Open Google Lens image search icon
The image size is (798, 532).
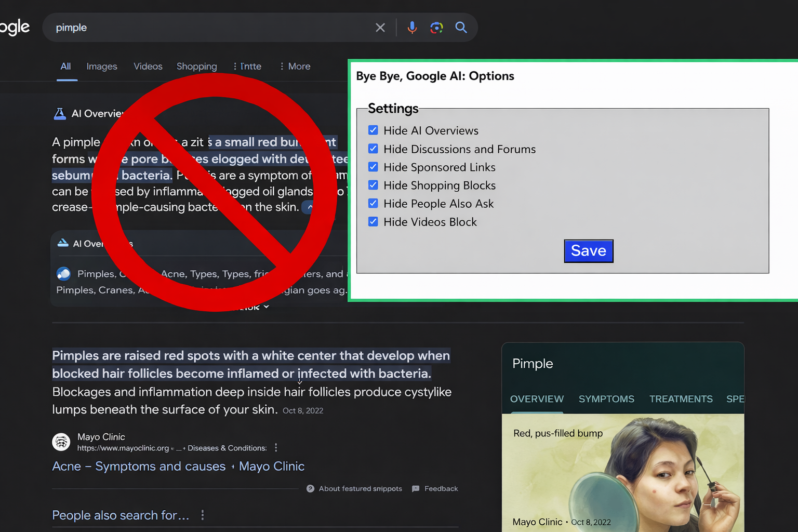point(436,28)
